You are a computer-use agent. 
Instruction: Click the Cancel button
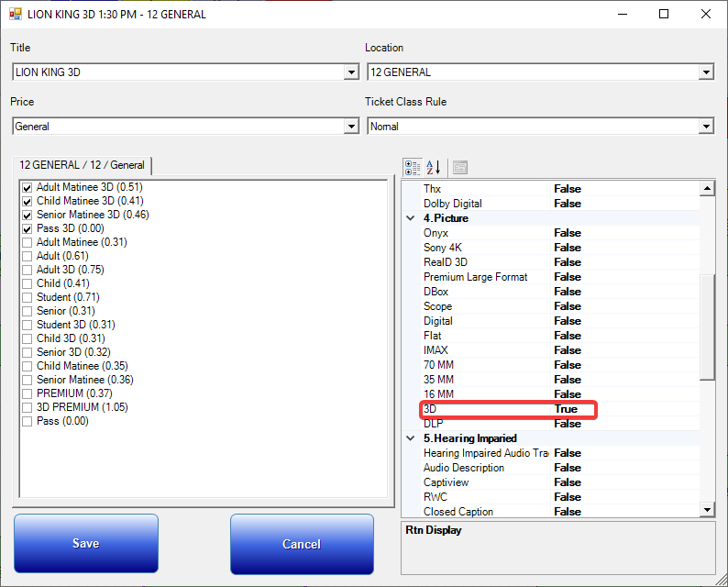click(302, 544)
